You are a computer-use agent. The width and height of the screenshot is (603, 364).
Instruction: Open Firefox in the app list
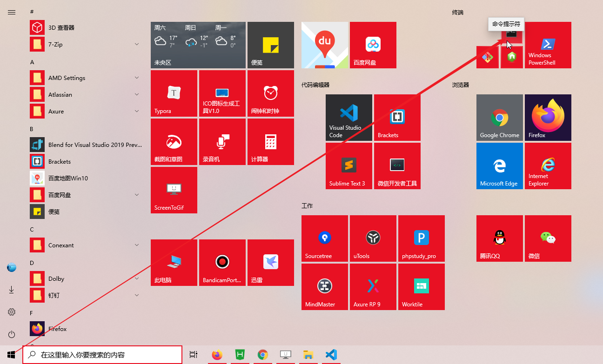[x=86, y=329]
